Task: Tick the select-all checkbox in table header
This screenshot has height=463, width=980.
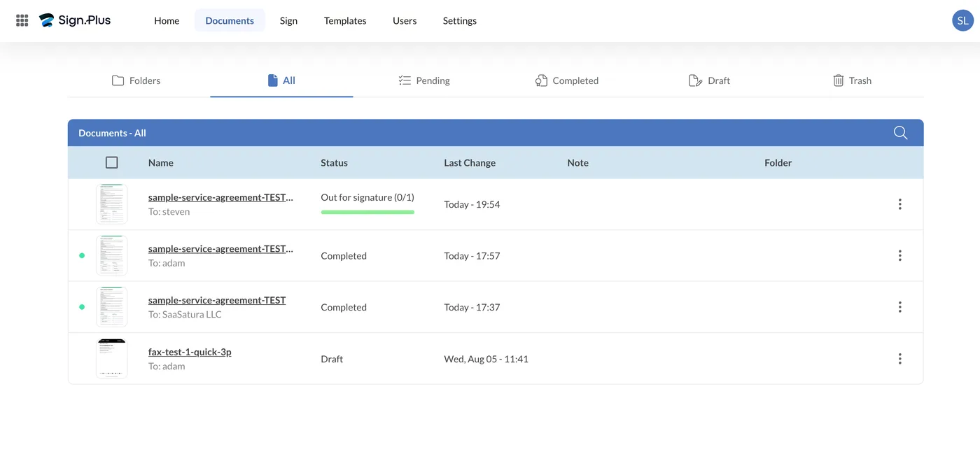Action: click(x=111, y=162)
